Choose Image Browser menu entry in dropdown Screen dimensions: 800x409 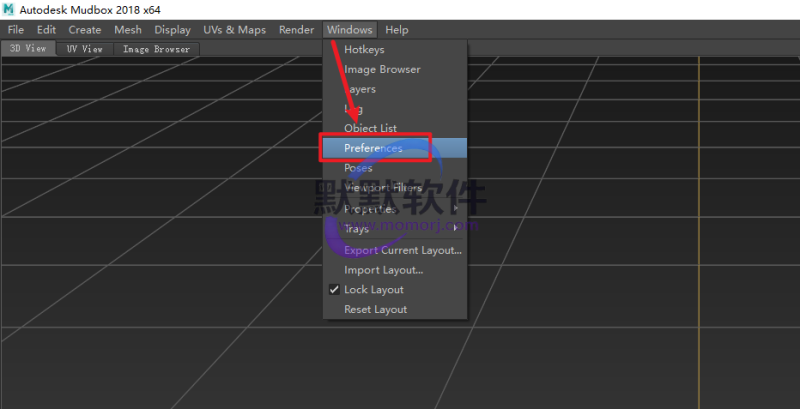381,69
